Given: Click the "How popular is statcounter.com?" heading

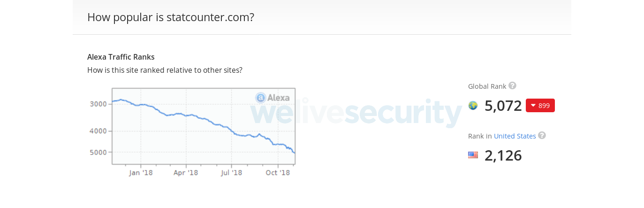Looking at the screenshot, I should coord(171,17).
